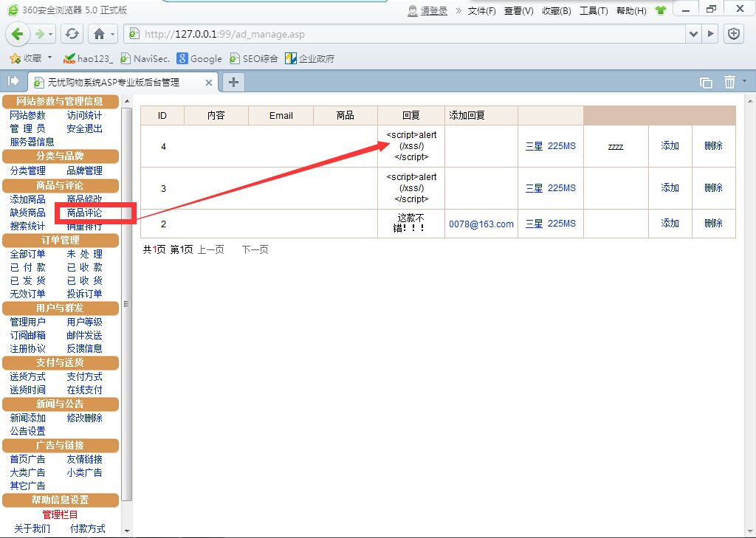Click the address bar URL field
Screen dimensions: 756x538
(x=405, y=34)
